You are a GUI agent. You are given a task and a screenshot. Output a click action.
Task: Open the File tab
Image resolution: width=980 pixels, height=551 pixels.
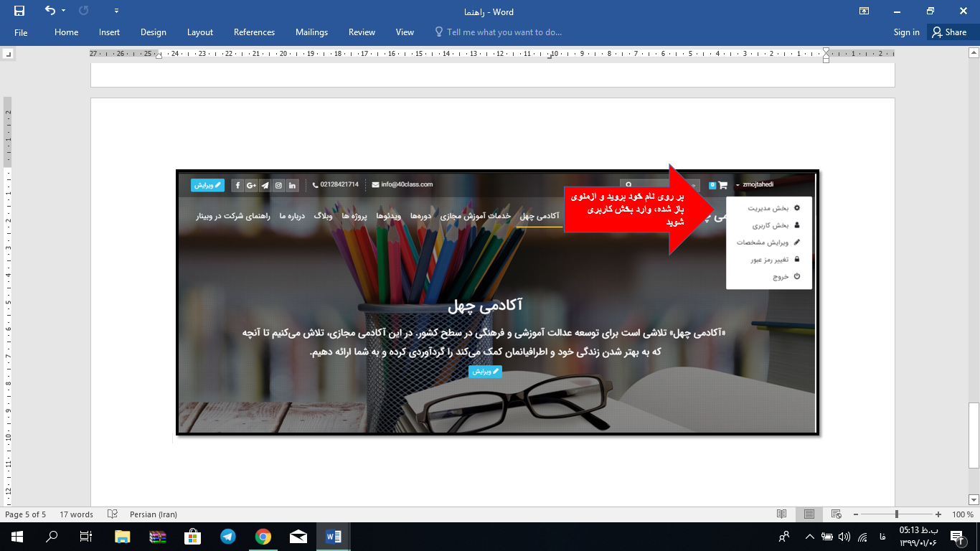coord(21,32)
